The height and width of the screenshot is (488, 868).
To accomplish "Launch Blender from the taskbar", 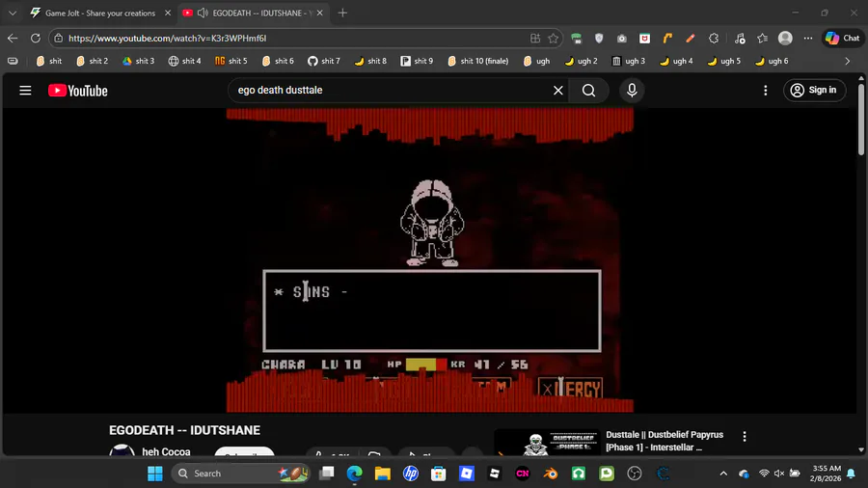I will [551, 474].
